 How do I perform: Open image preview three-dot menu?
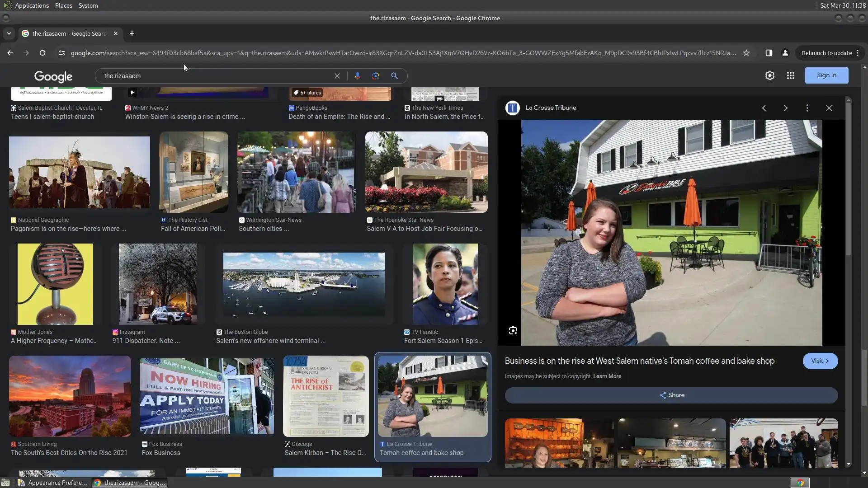coord(807,108)
